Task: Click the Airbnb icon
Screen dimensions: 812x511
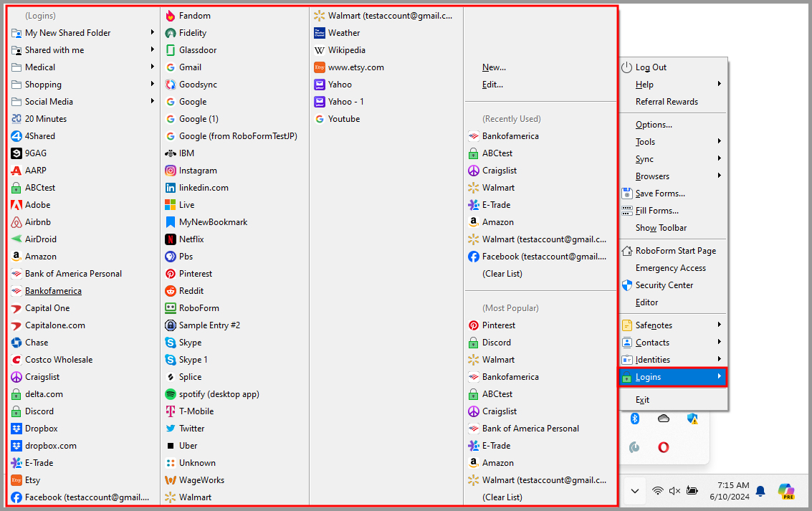Action: [16, 222]
